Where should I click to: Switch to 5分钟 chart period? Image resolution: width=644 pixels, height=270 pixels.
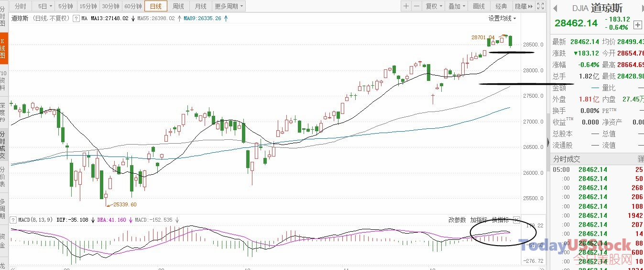[x=65, y=6]
